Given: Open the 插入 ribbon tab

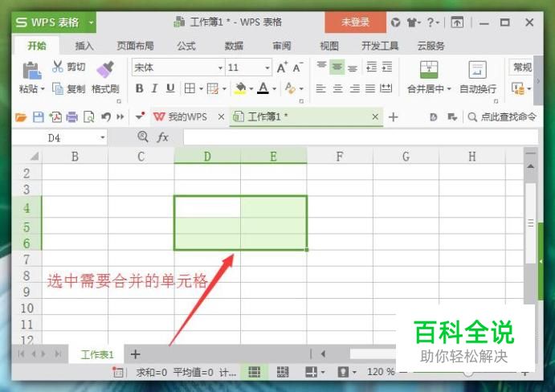Looking at the screenshot, I should tap(84, 46).
